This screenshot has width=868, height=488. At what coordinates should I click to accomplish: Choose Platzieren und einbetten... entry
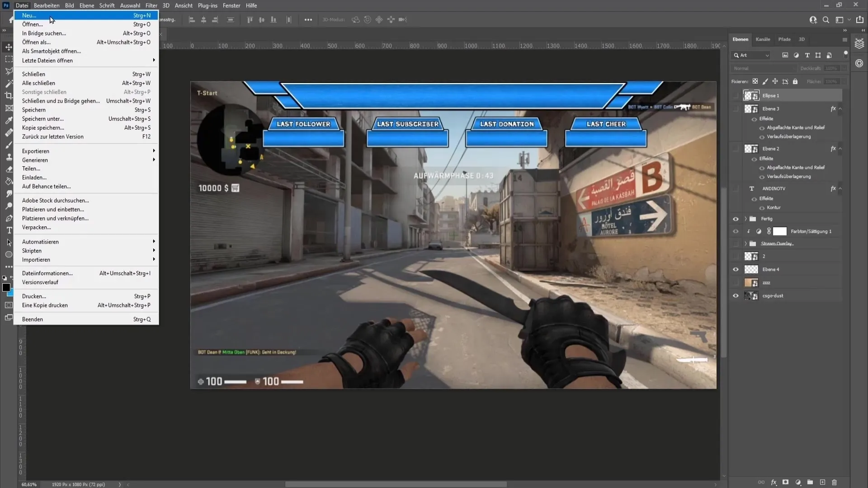pos(86,209)
